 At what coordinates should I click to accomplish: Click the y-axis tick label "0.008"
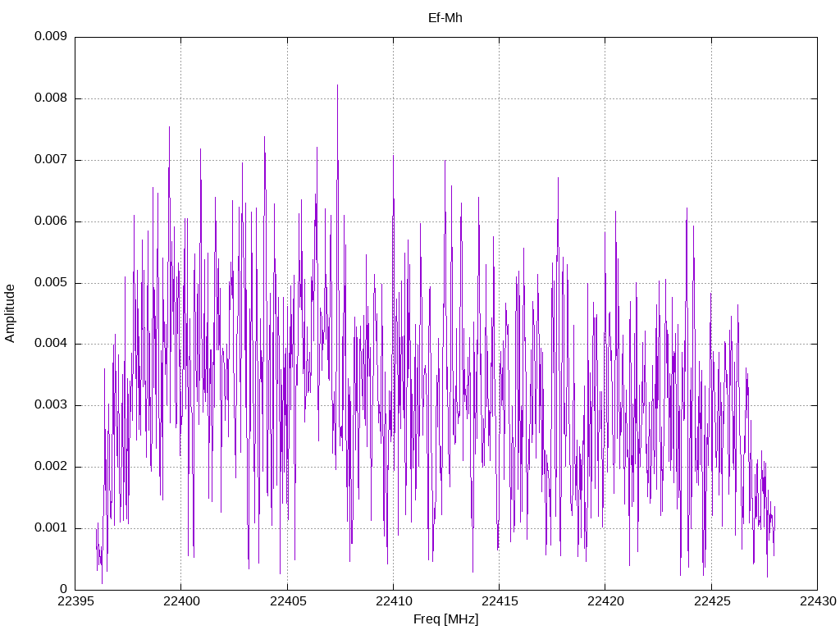coord(51,98)
